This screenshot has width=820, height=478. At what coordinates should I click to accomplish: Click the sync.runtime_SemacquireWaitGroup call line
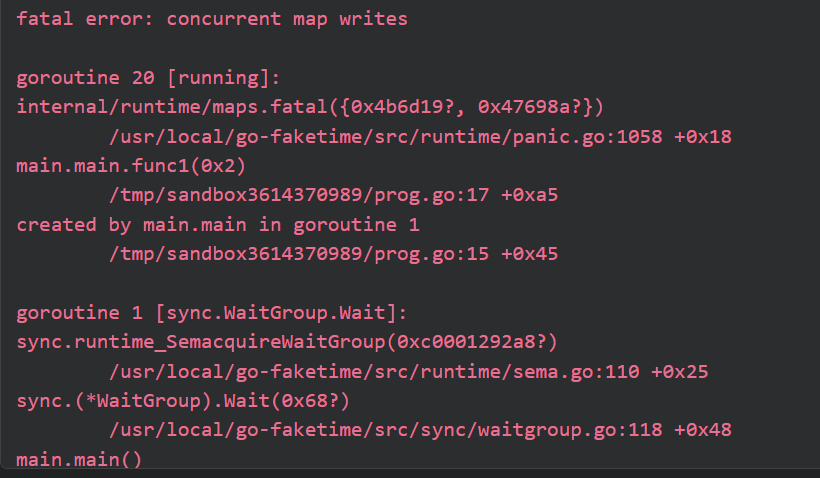[x=287, y=342]
